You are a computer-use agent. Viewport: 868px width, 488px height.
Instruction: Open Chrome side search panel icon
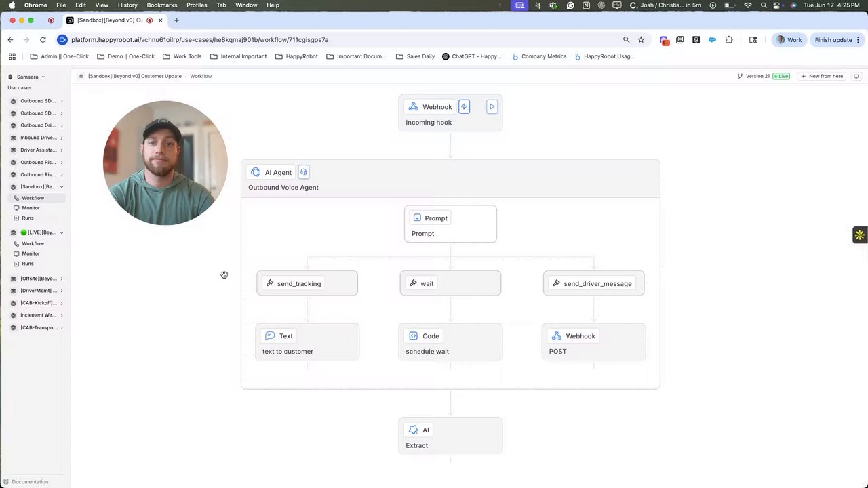coord(753,40)
